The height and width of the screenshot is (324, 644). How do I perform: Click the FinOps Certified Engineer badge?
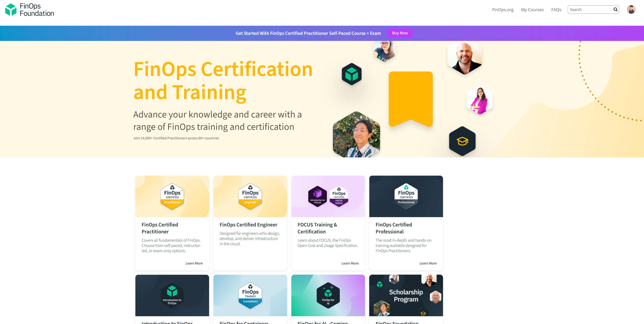(x=250, y=196)
